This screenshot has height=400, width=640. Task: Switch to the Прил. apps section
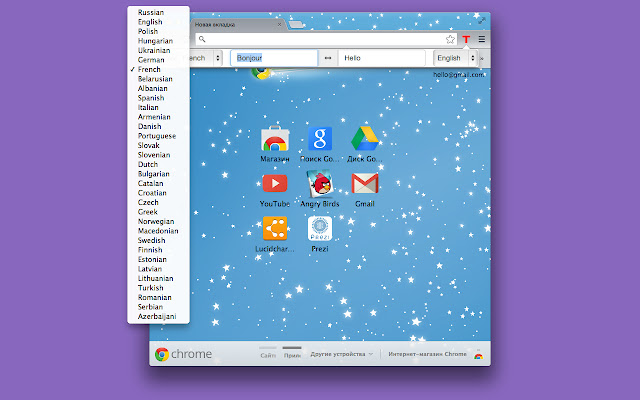pyautogui.click(x=292, y=353)
